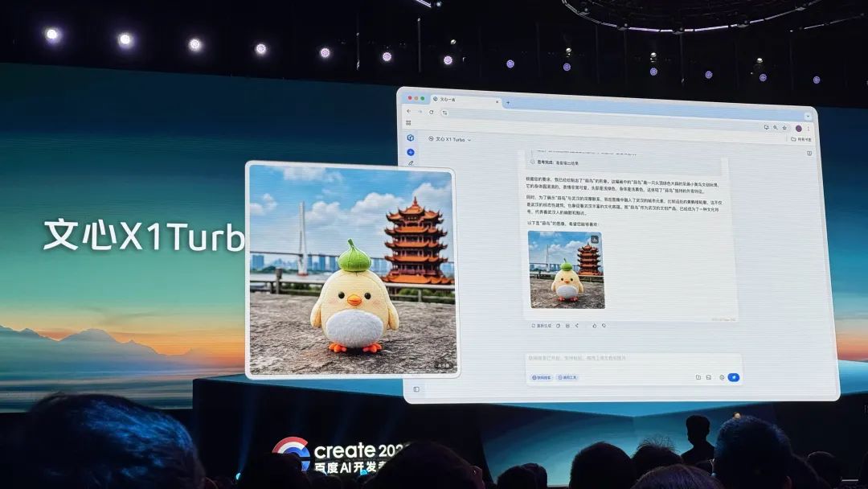
Task: Click the save icon below the response
Action: (x=567, y=326)
